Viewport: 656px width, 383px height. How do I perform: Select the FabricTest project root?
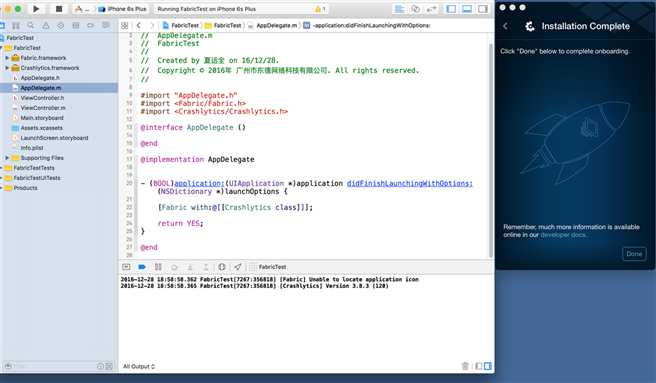(20, 38)
